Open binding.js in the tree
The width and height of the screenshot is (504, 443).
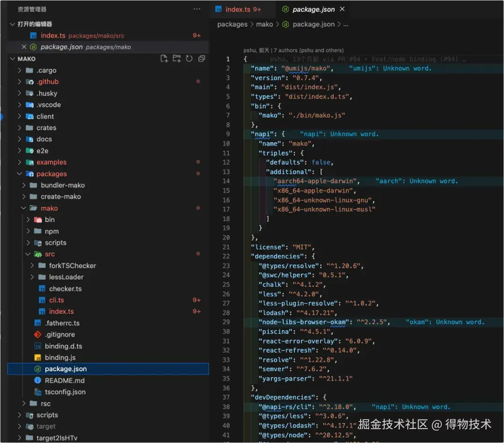click(x=60, y=358)
